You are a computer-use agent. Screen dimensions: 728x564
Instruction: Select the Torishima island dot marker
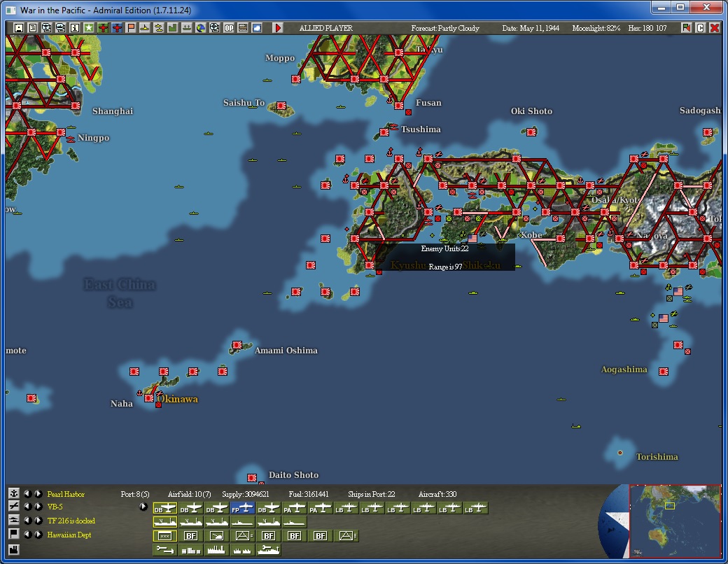(x=619, y=453)
